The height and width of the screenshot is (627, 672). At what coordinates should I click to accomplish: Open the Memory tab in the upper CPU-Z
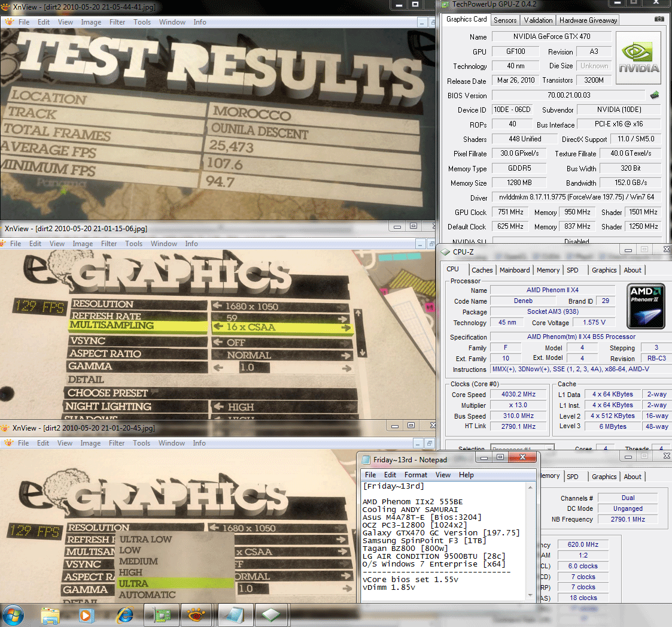click(x=548, y=269)
